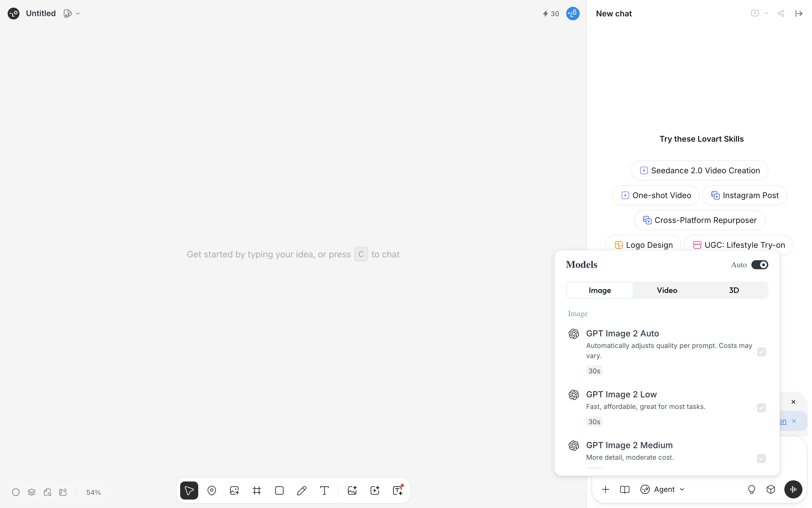
Task: Switch to the Video models tab
Action: coord(667,290)
